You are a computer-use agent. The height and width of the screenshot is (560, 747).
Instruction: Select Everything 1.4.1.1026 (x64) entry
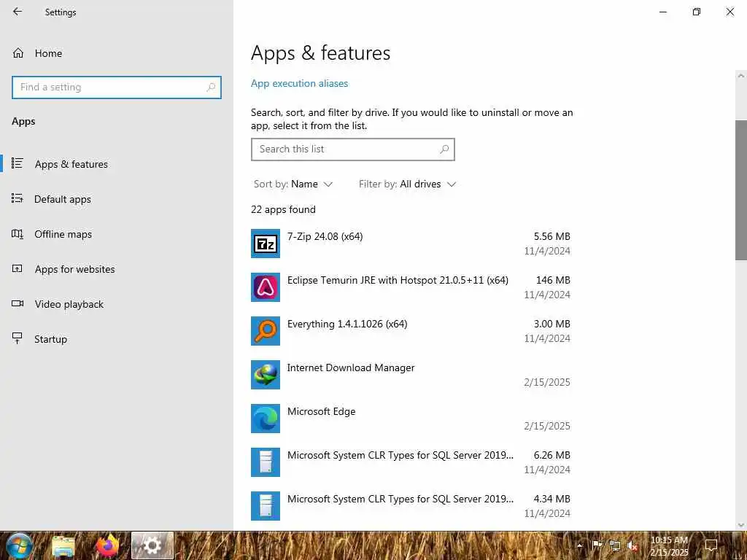411,331
